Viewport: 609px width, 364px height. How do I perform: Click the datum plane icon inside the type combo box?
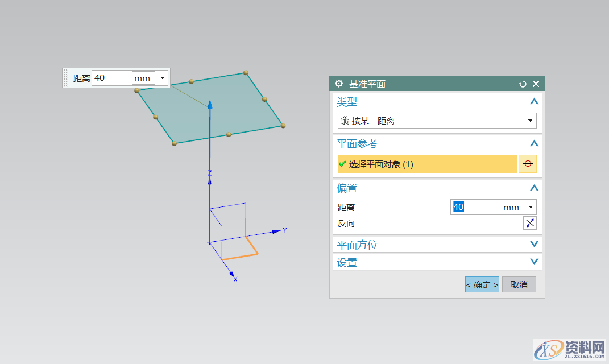(346, 121)
